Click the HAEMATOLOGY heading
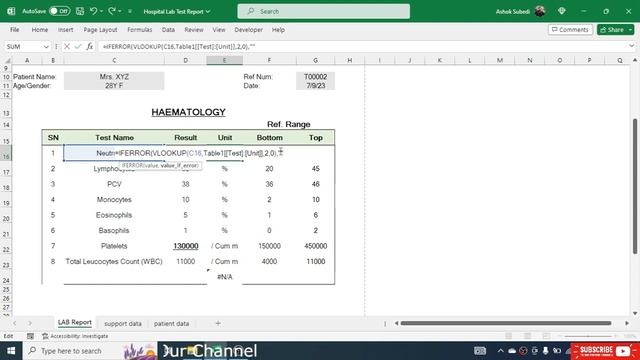This screenshot has height=360, width=640. pyautogui.click(x=189, y=112)
